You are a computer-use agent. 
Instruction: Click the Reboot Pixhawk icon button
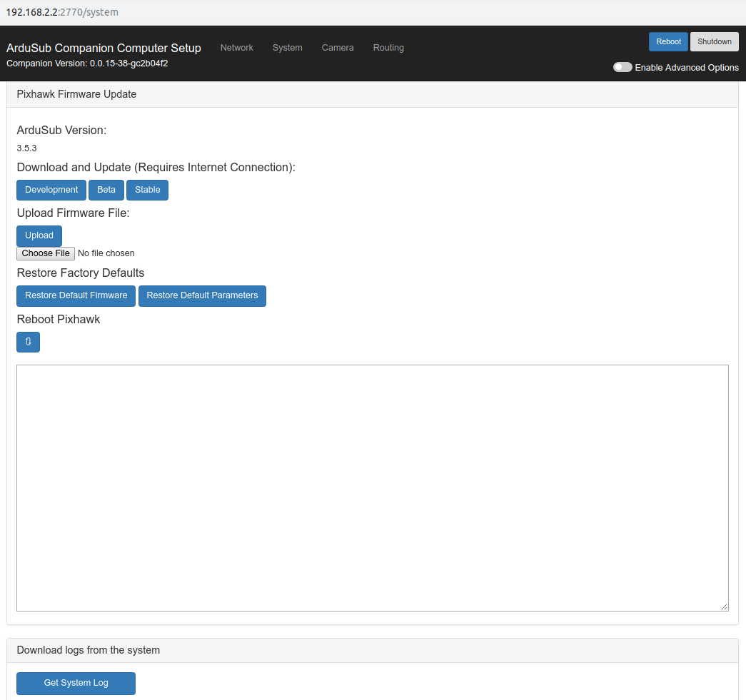click(28, 342)
